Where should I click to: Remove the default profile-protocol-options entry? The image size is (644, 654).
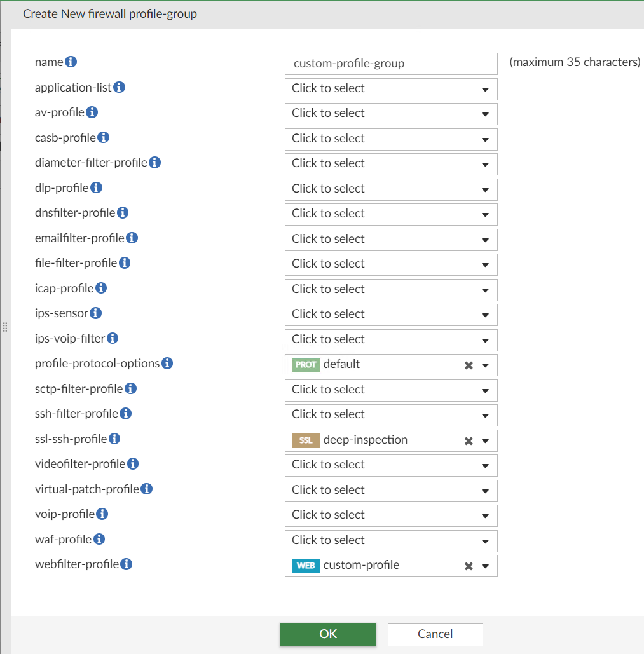click(x=469, y=365)
